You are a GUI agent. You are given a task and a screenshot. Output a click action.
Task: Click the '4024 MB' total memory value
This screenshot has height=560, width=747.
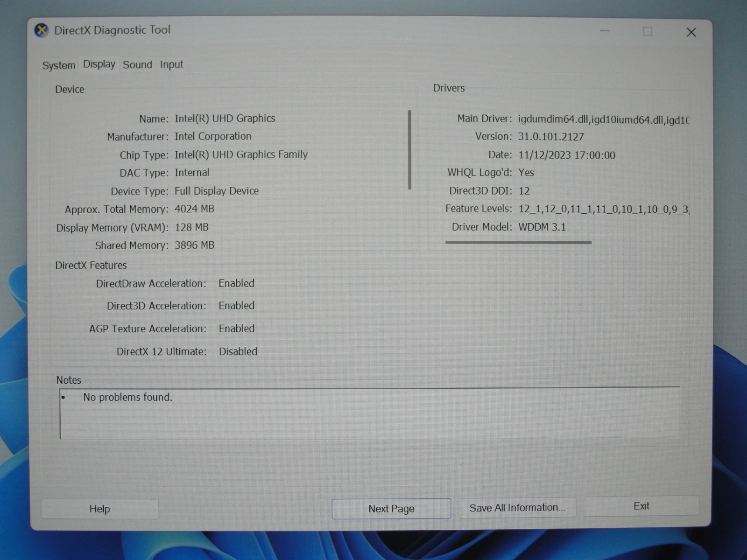(x=194, y=209)
